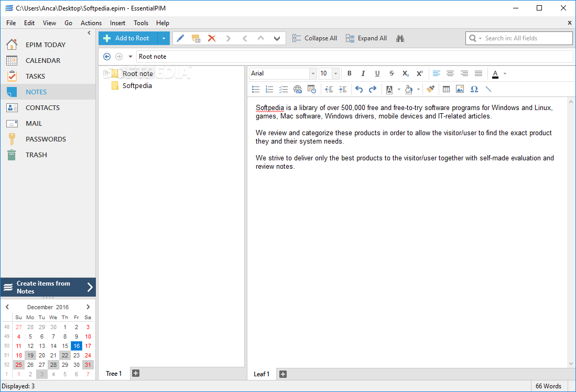The width and height of the screenshot is (576, 392).
Task: Increase indent of the paragraph
Action: (x=342, y=89)
